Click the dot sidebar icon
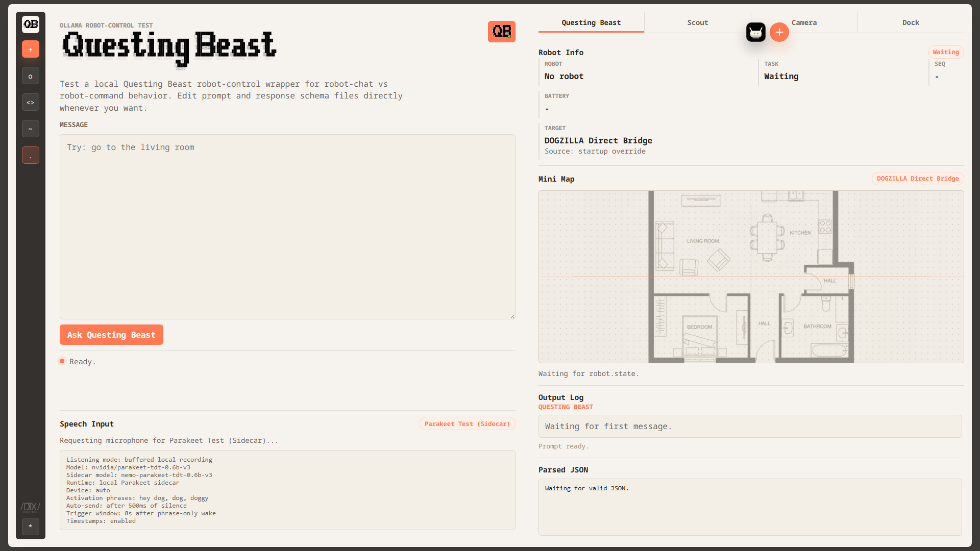The height and width of the screenshot is (551, 980). [x=31, y=156]
